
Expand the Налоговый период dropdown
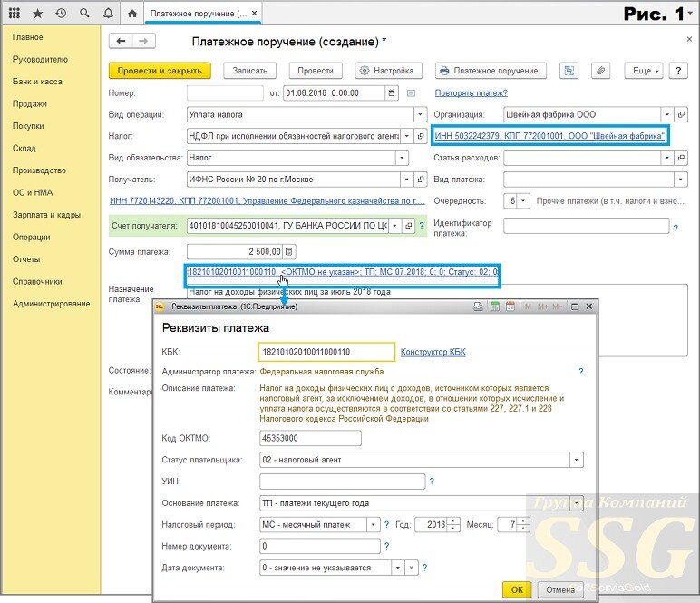point(373,524)
